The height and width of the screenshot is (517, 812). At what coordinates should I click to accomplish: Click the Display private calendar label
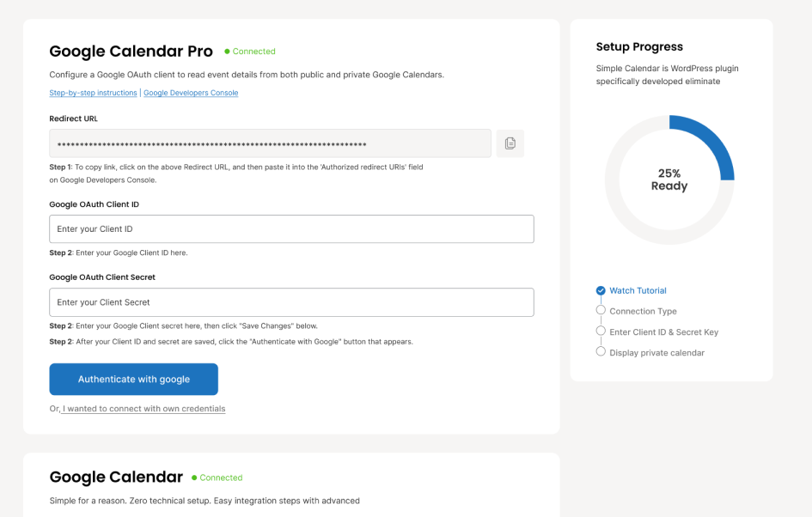coord(656,352)
